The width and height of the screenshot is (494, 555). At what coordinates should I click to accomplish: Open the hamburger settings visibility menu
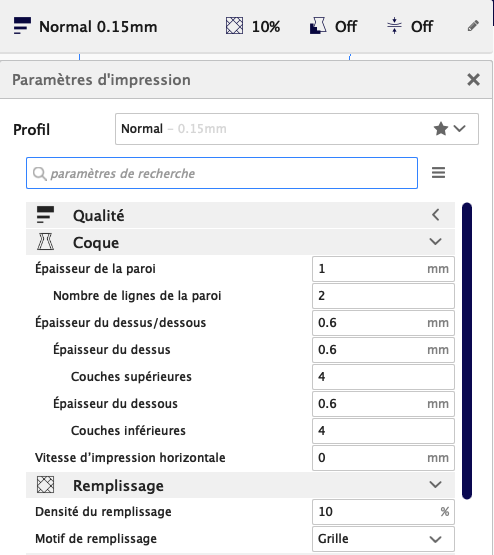[x=438, y=173]
